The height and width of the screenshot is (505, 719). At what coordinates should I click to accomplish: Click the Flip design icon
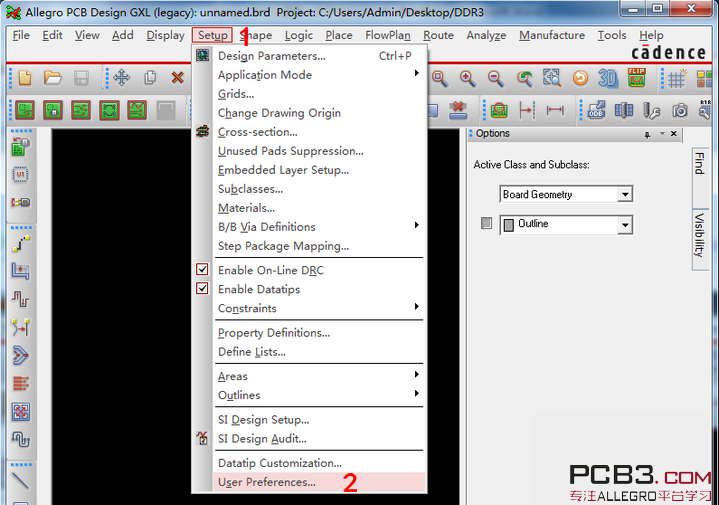point(636,78)
